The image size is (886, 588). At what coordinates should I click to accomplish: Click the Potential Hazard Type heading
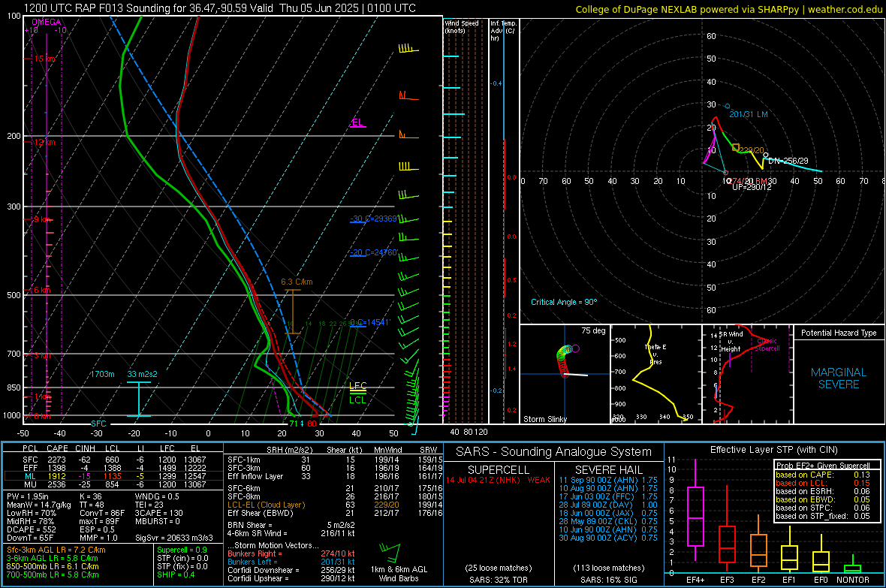pos(839,333)
